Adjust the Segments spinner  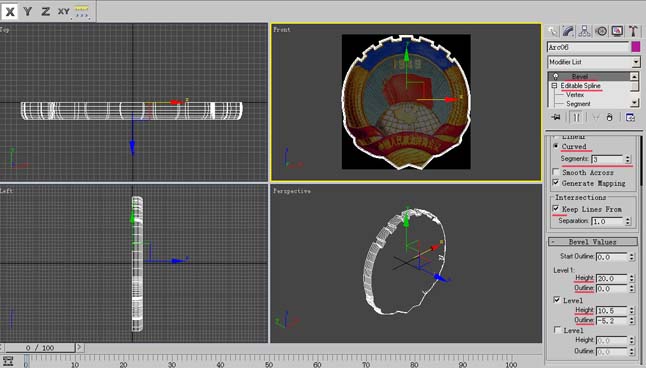pyautogui.click(x=628, y=159)
